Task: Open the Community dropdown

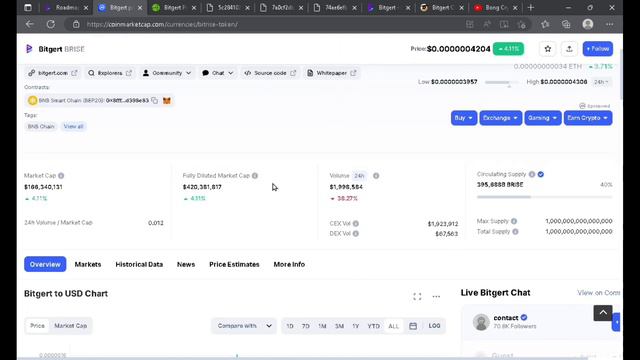Action: coord(167,73)
